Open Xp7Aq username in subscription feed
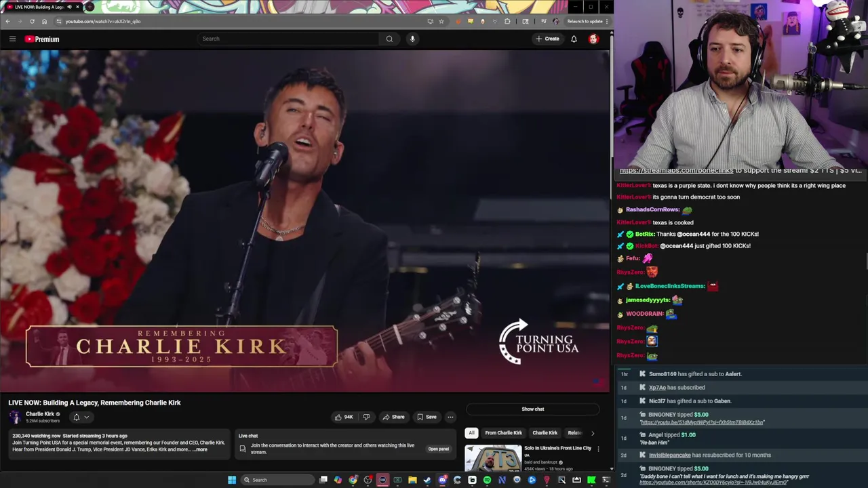The width and height of the screenshot is (868, 488). pyautogui.click(x=657, y=388)
